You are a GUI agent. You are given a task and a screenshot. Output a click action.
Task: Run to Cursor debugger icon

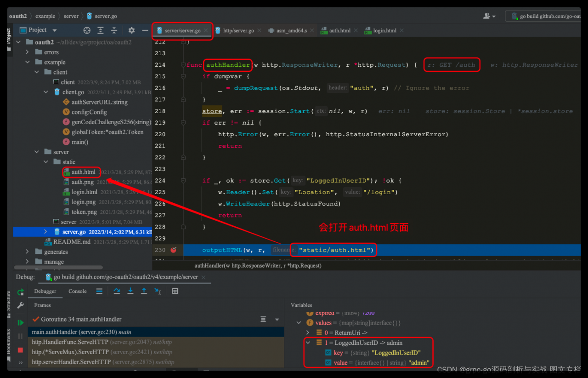click(158, 291)
